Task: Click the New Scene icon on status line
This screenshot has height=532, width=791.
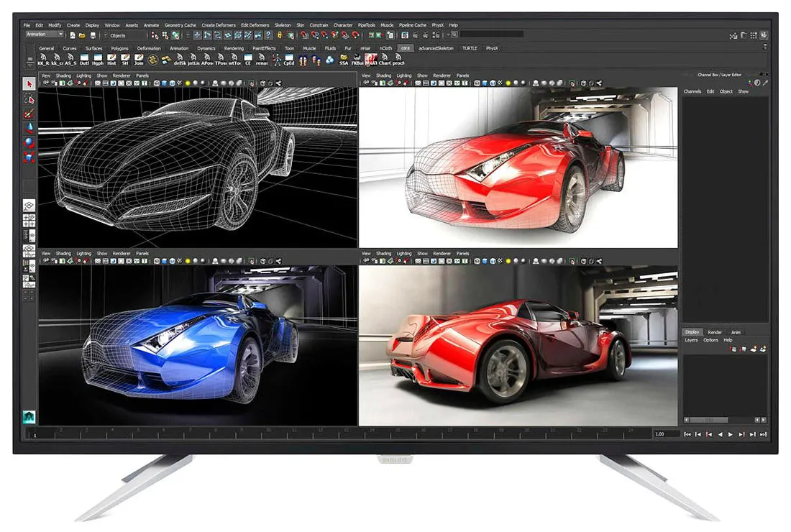Action: [73, 35]
